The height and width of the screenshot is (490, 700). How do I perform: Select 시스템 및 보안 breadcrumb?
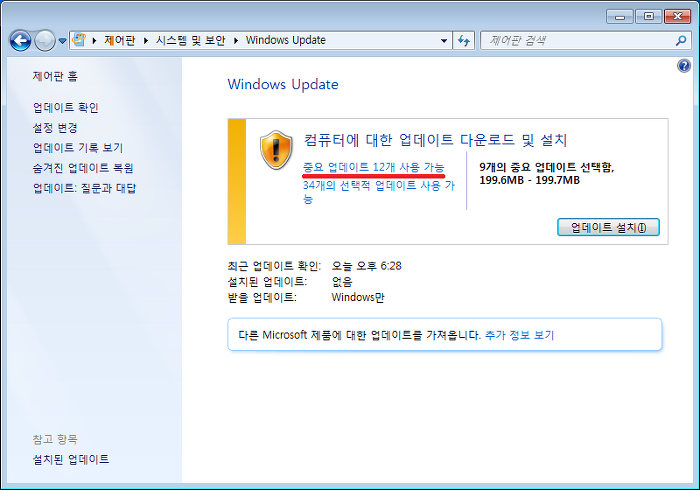coord(191,40)
